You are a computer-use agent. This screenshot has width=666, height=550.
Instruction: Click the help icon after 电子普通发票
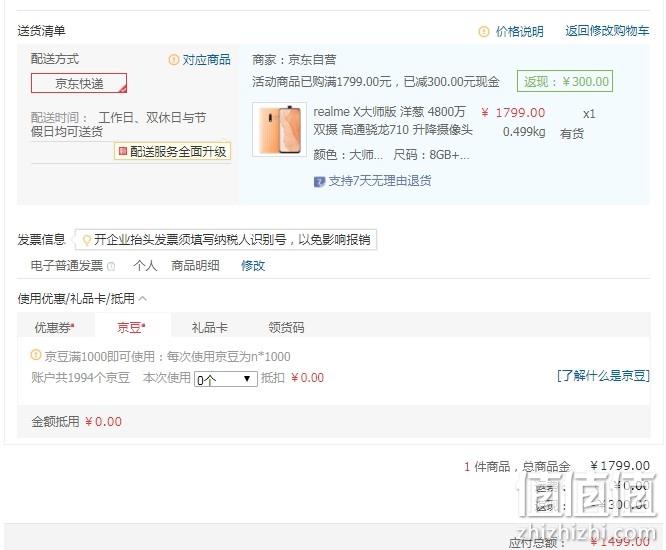(111, 266)
